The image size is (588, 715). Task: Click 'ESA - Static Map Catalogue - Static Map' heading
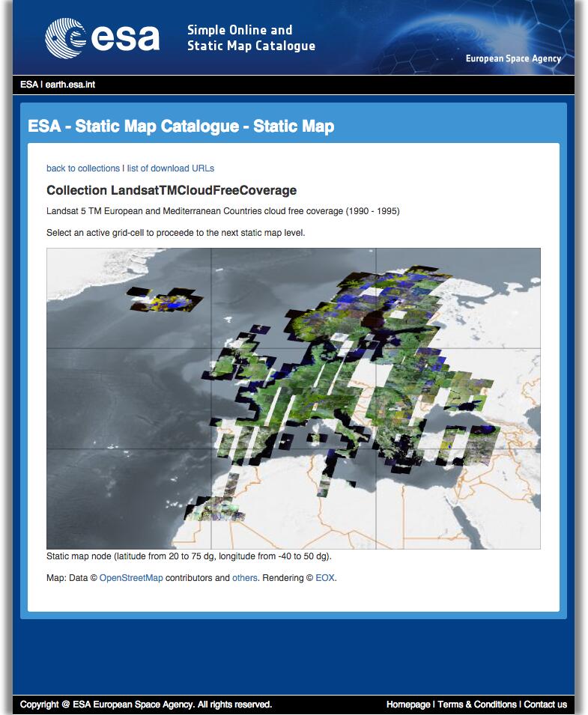181,126
